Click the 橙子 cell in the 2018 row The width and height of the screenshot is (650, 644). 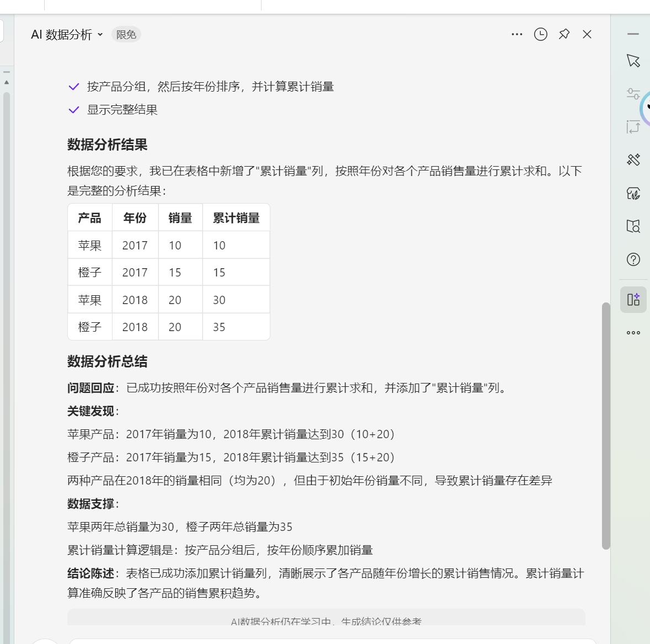coord(90,327)
